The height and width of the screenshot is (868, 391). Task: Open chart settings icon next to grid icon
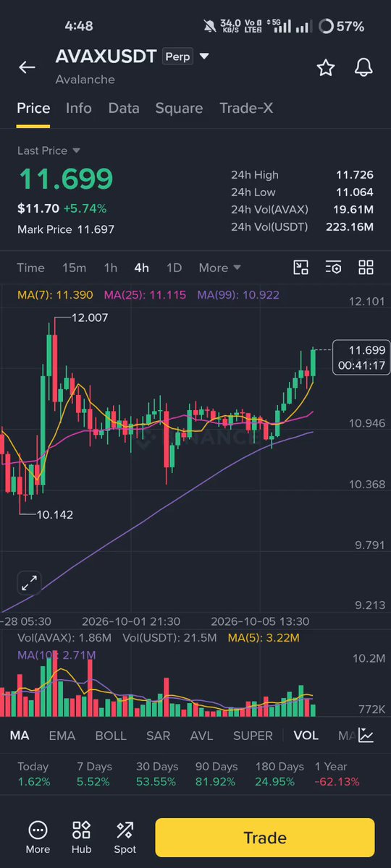(x=333, y=268)
